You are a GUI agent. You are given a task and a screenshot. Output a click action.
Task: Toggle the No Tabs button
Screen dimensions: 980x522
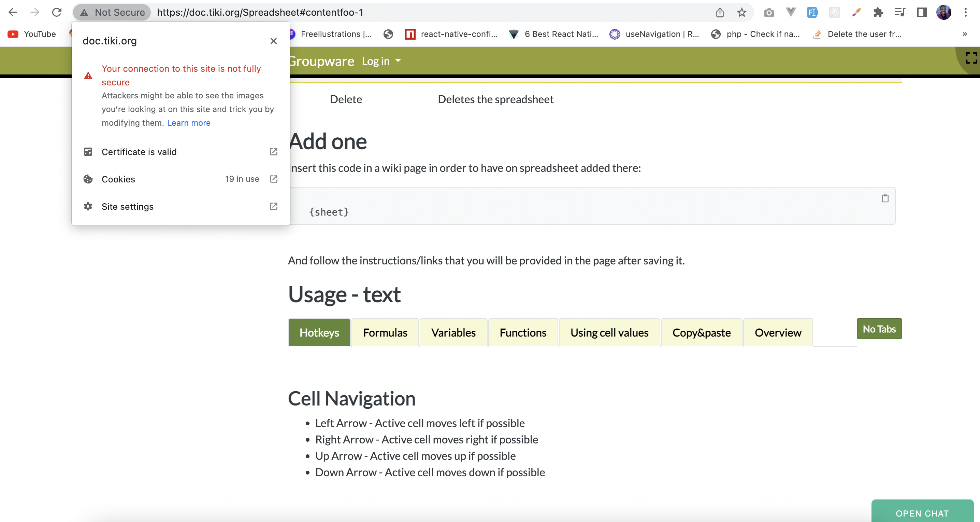(x=879, y=329)
